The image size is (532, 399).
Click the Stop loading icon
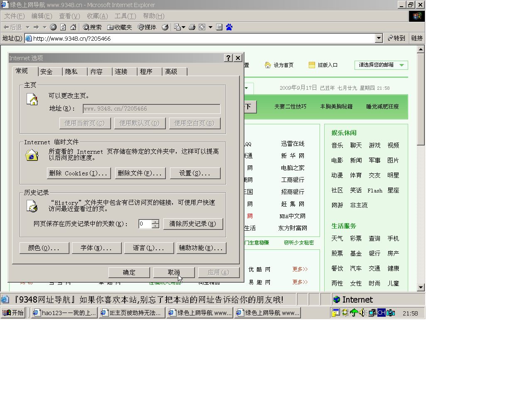pos(53,27)
